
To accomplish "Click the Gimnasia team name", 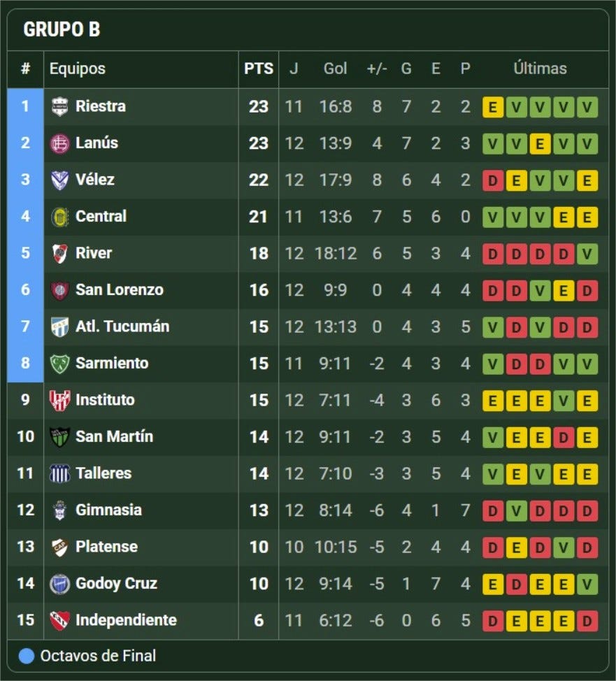I will [108, 510].
